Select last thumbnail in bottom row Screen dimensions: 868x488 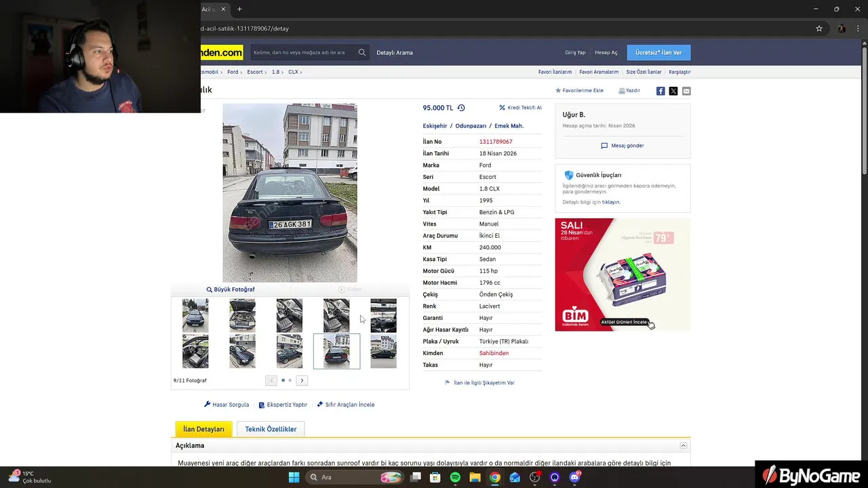pos(383,351)
